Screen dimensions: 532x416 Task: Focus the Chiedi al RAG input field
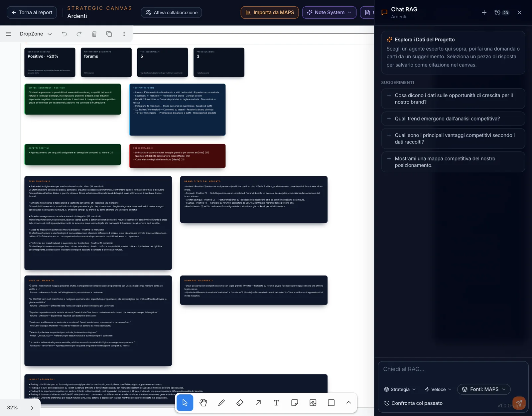(453, 369)
